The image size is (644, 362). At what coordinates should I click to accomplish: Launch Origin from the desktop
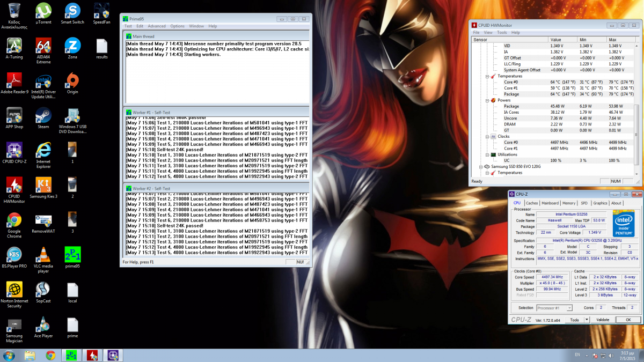pyautogui.click(x=72, y=83)
